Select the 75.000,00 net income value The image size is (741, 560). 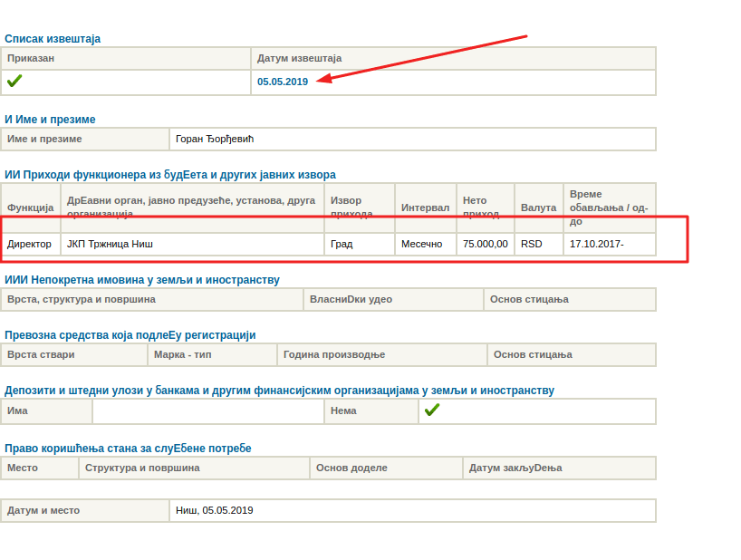(x=485, y=244)
